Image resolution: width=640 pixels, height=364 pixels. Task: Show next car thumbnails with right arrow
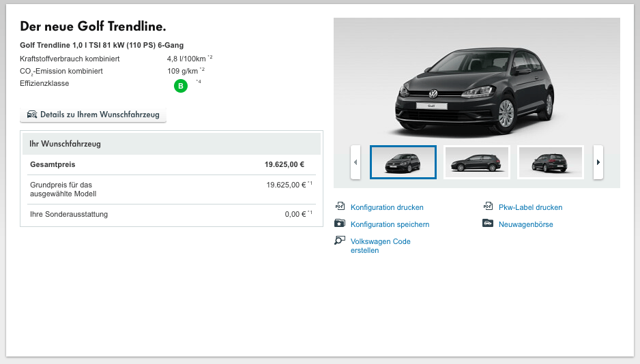tap(598, 162)
